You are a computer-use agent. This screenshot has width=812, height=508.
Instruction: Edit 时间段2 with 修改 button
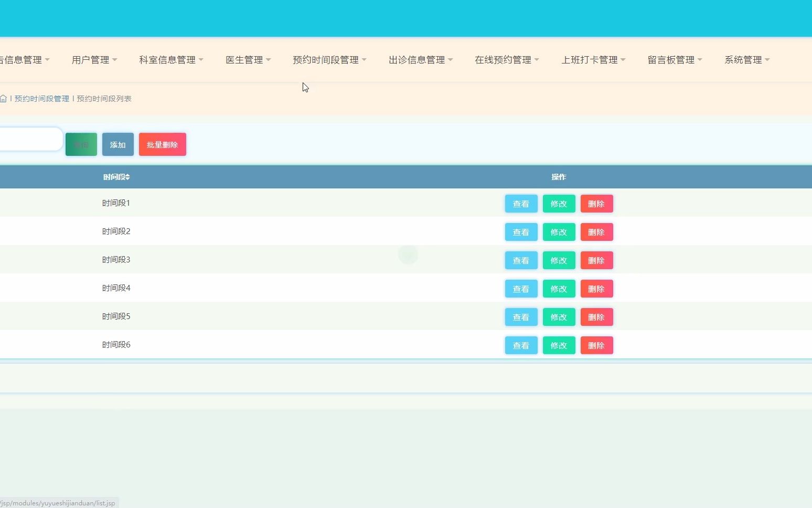click(x=559, y=232)
